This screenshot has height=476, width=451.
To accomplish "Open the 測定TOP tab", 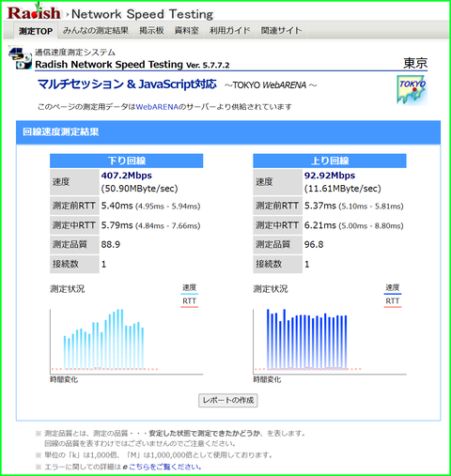I will (x=36, y=31).
